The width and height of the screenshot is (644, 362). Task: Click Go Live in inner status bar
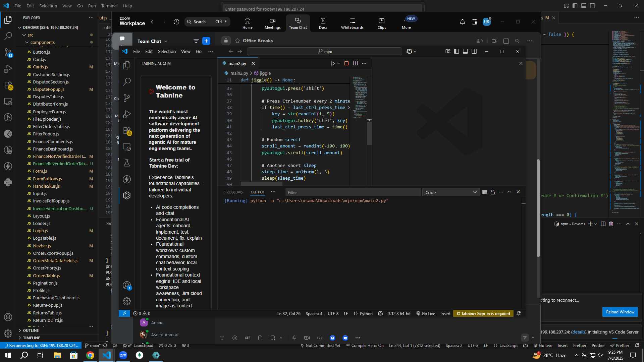(x=426, y=314)
